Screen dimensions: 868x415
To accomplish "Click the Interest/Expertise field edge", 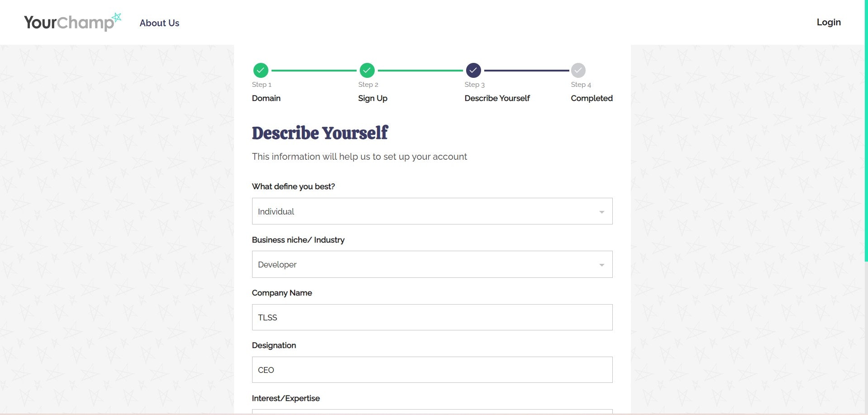I will pyautogui.click(x=432, y=411).
